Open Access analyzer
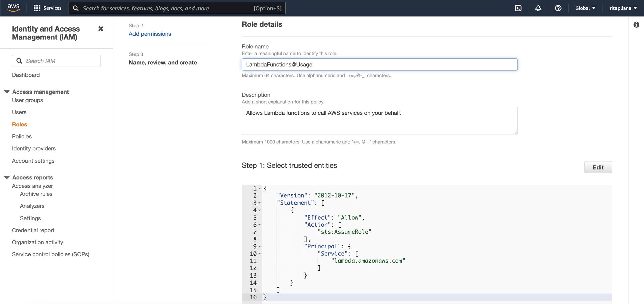The width and height of the screenshot is (644, 304). tap(33, 186)
